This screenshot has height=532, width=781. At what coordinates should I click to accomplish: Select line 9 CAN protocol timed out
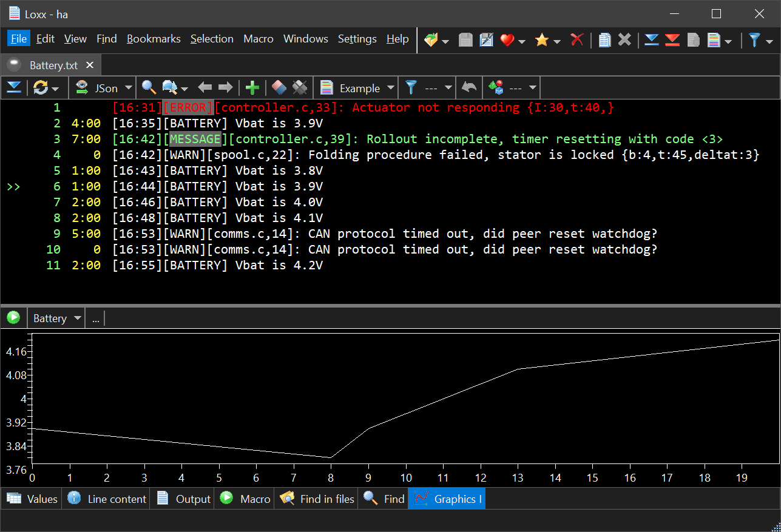tap(385, 234)
